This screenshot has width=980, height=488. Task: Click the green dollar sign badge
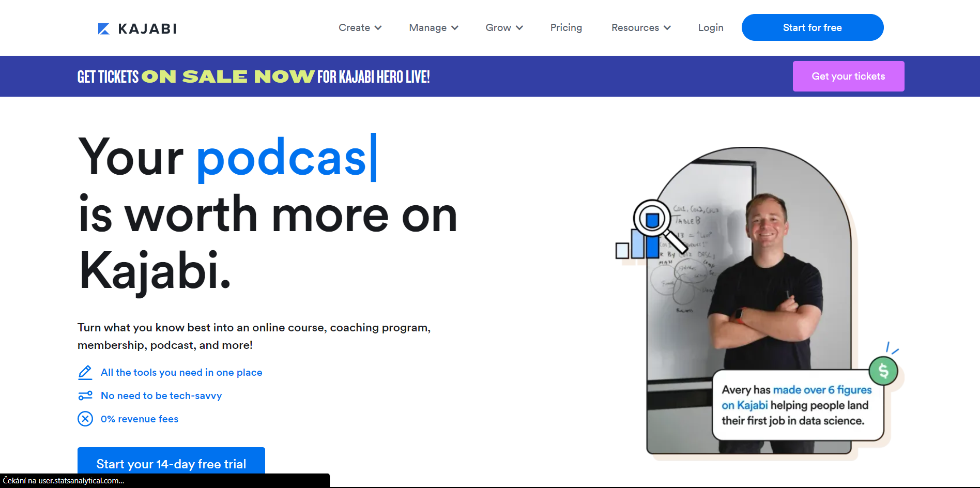pyautogui.click(x=884, y=370)
